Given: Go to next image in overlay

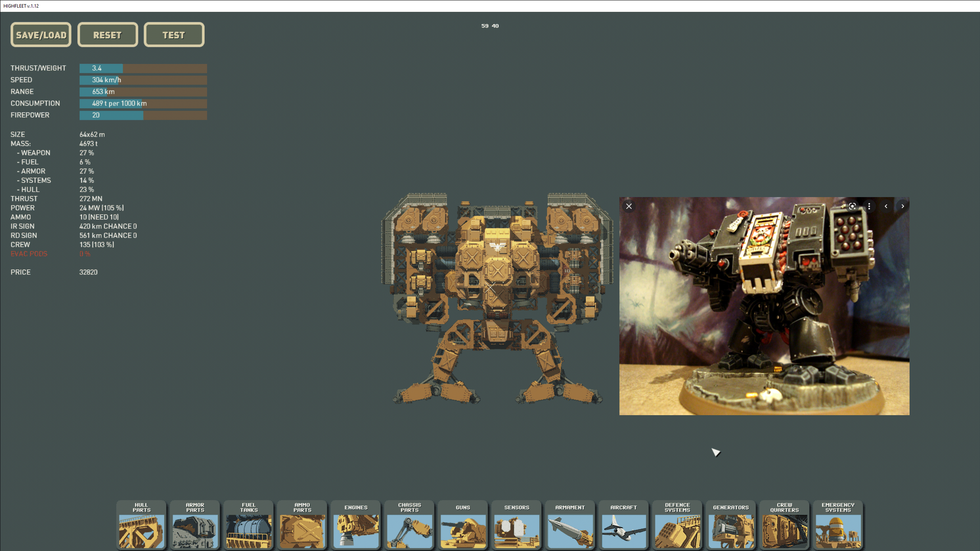Looking at the screenshot, I should [902, 206].
